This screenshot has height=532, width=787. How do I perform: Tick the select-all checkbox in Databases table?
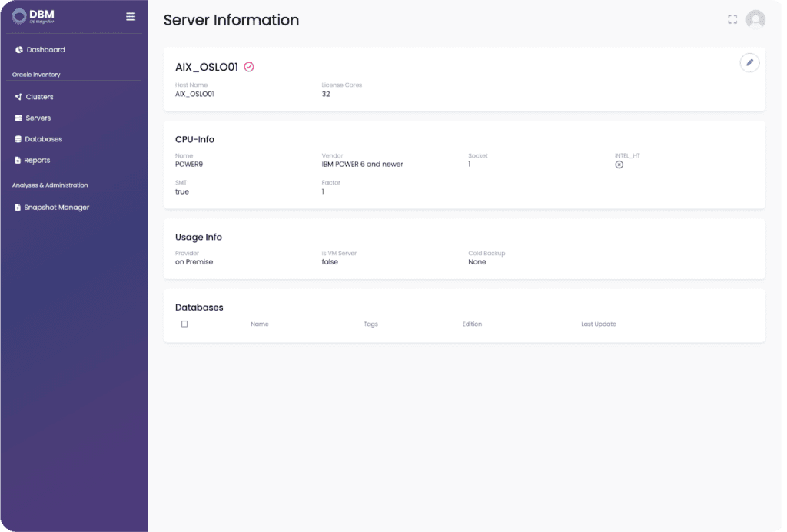click(x=184, y=324)
